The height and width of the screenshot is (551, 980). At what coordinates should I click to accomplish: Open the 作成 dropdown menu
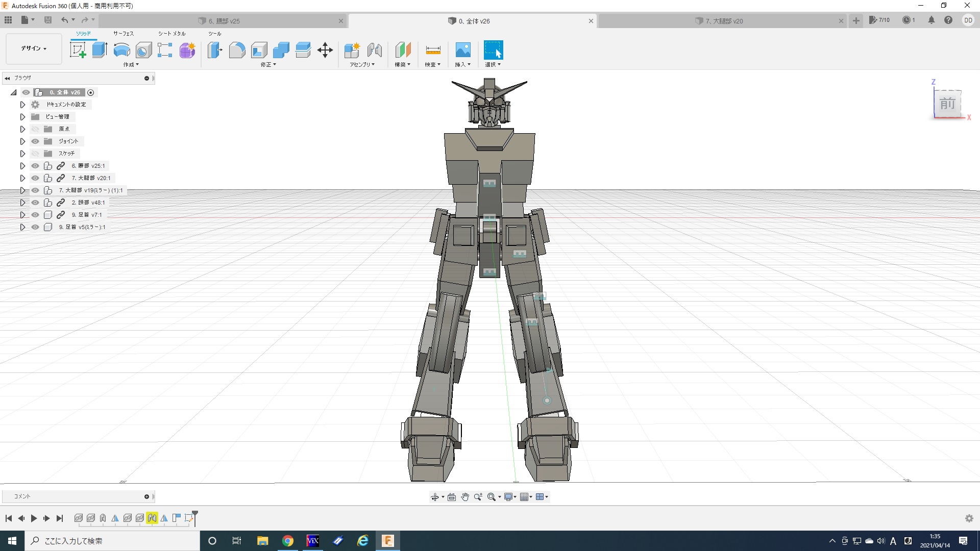coord(131,65)
